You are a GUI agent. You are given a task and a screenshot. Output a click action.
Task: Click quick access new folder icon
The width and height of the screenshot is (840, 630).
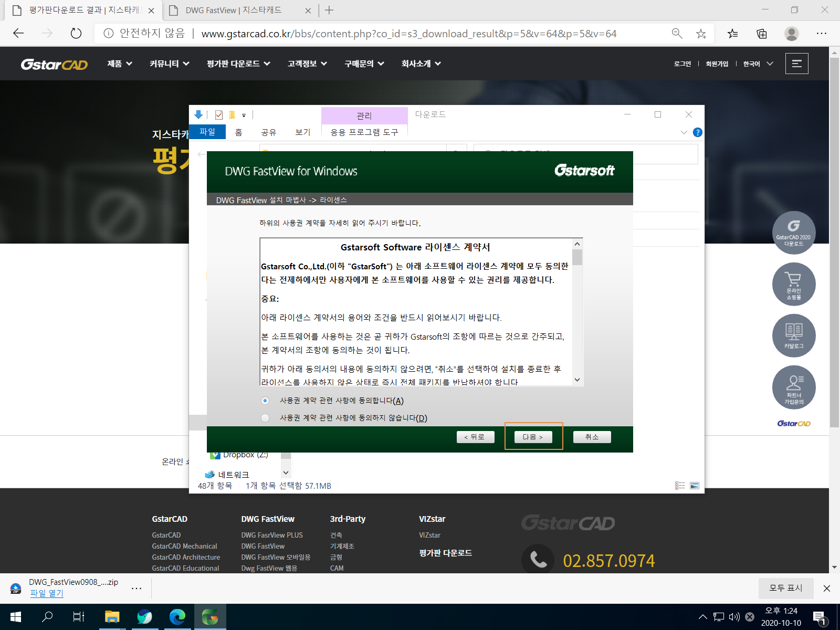click(232, 115)
